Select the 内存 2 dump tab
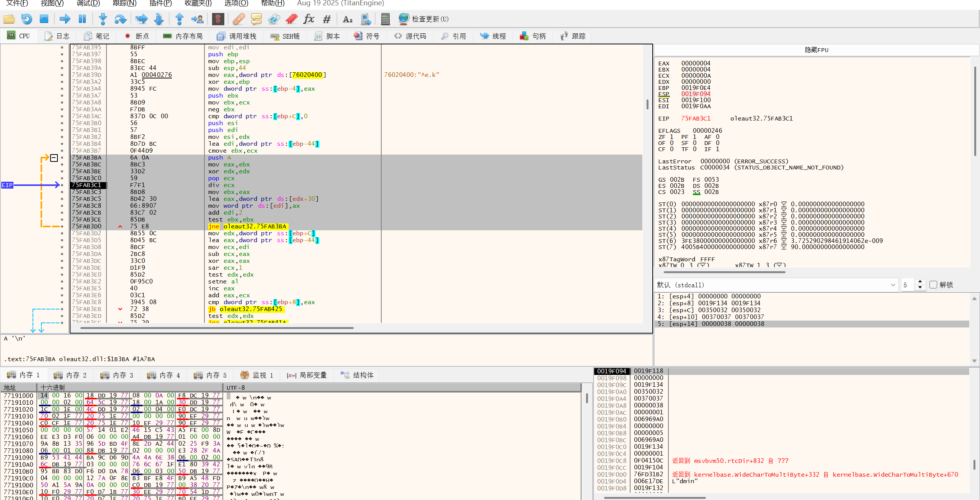Viewport: 980px width, 500px height. click(70, 375)
